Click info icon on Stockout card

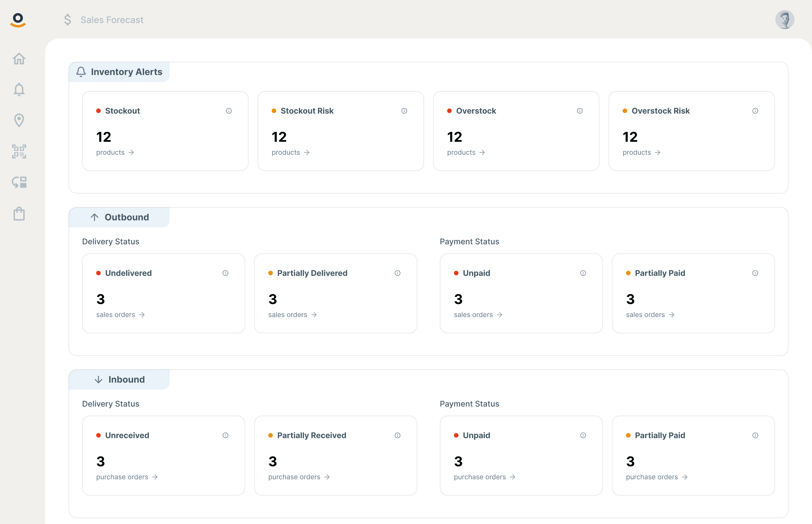tap(229, 111)
